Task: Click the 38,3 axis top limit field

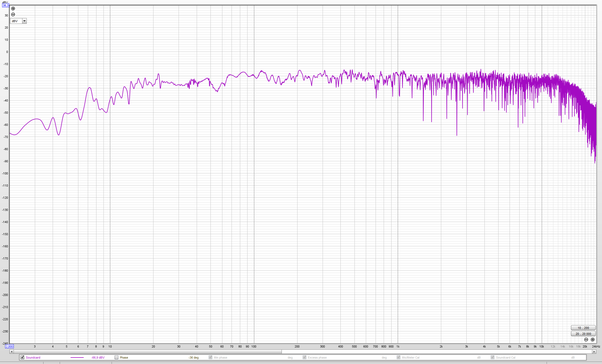Action: (6, 5)
